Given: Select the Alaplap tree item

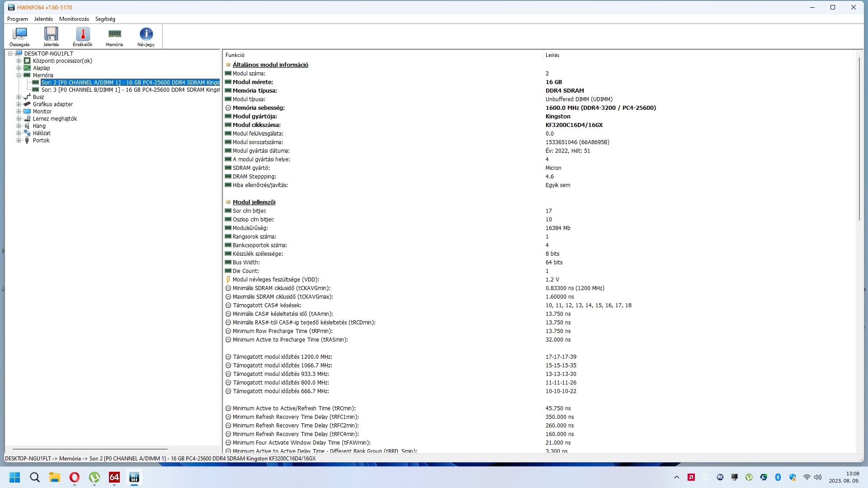Looking at the screenshot, I should click(41, 68).
